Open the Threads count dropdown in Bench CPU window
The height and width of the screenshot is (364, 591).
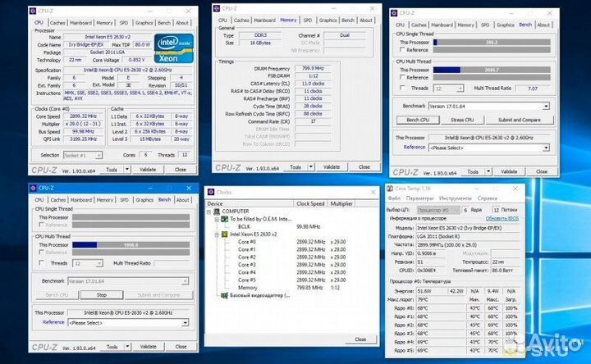460,88
